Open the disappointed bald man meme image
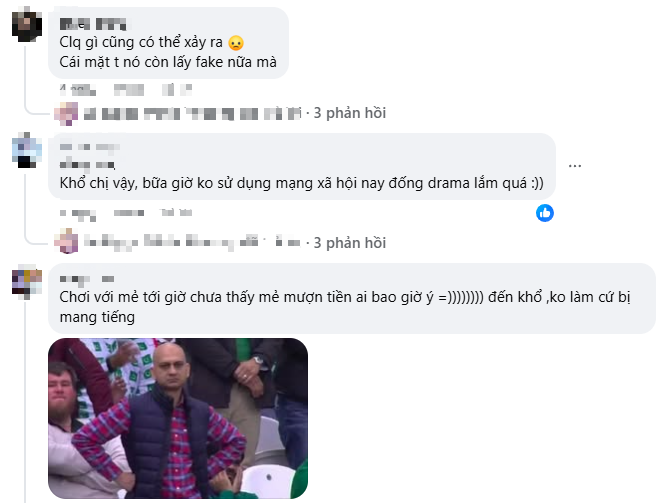This screenshot has width=672, height=503. 178,418
